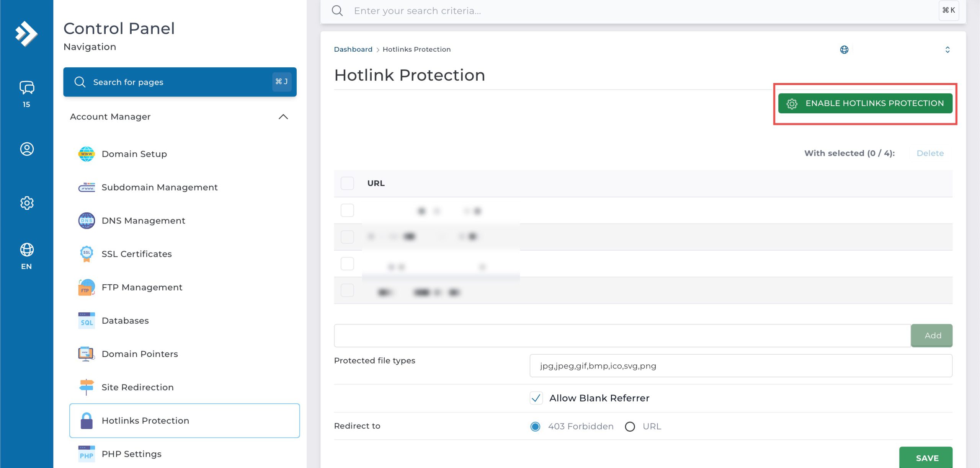Click the control panel logo icon
The width and height of the screenshot is (980, 468).
coord(26,34)
